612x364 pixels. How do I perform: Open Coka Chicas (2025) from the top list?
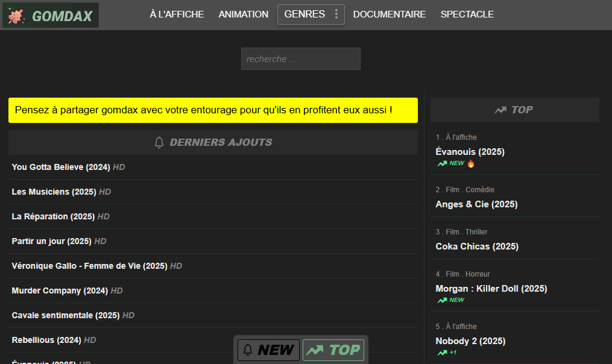coord(476,246)
